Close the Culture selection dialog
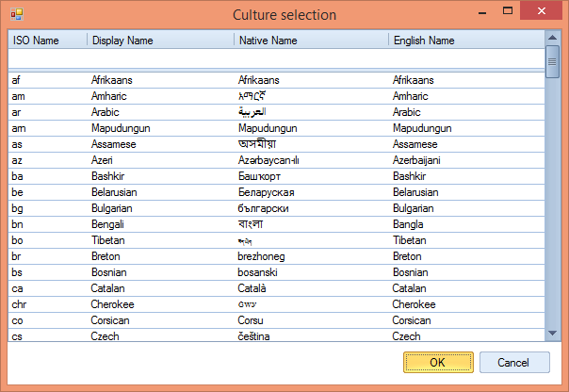This screenshot has height=392, width=569. (542, 11)
